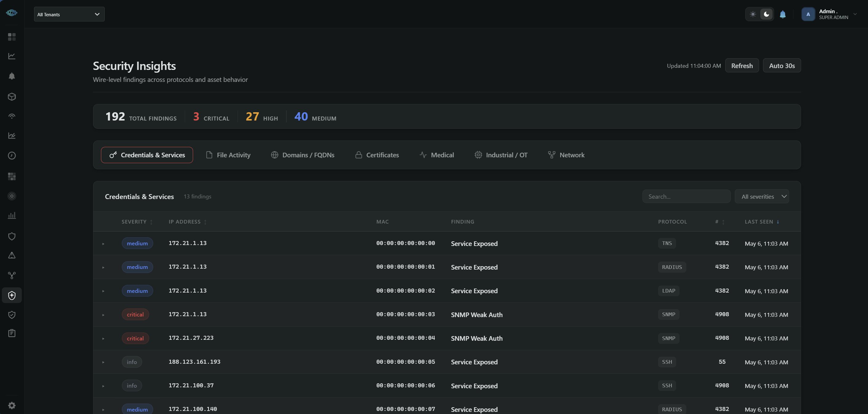Screen dimensions: 868x414
Task: Open the radar target icon in sidebar
Action: [x=12, y=196]
